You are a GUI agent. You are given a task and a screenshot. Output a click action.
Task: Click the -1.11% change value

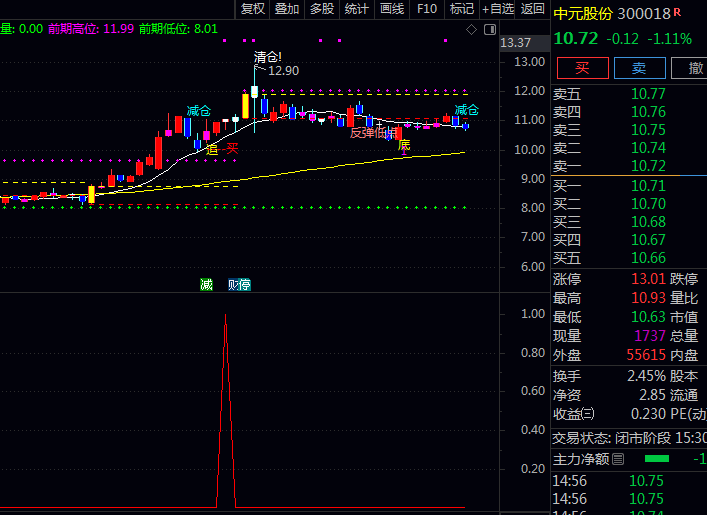tap(670, 39)
